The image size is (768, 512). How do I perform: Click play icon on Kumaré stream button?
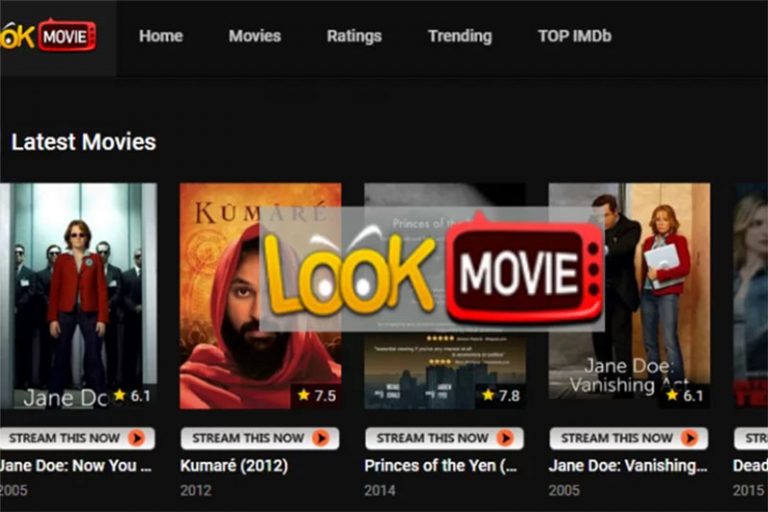click(321, 438)
